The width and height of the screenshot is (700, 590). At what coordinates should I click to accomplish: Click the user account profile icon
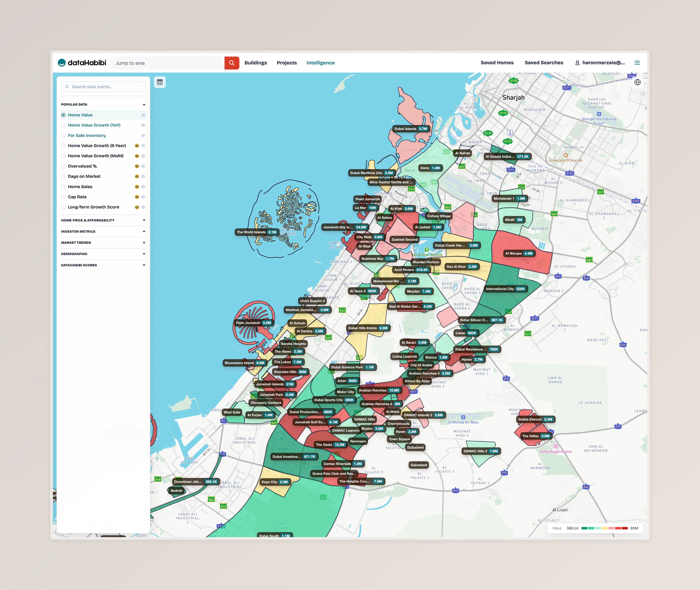click(x=577, y=63)
